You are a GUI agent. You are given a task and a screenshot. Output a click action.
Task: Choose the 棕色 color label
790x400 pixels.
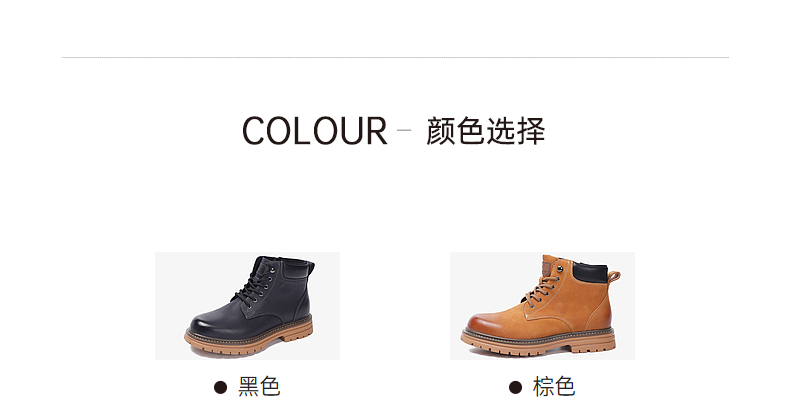pos(554,387)
